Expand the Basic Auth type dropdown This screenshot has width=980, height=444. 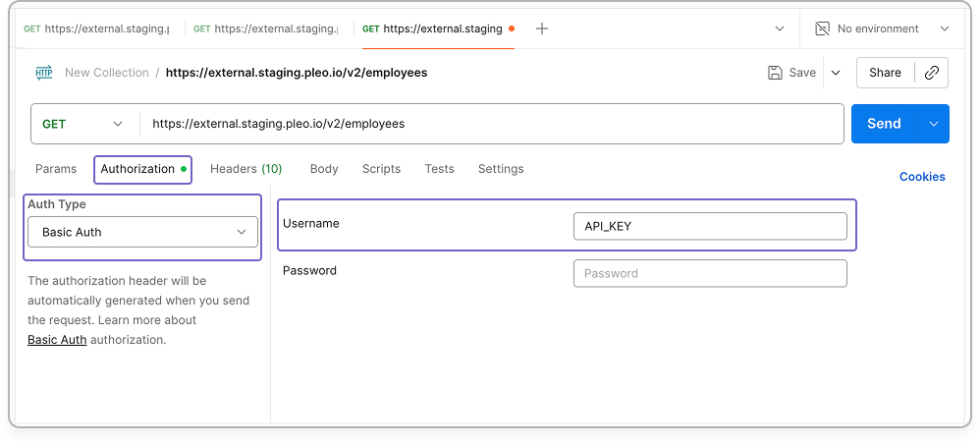pos(142,232)
